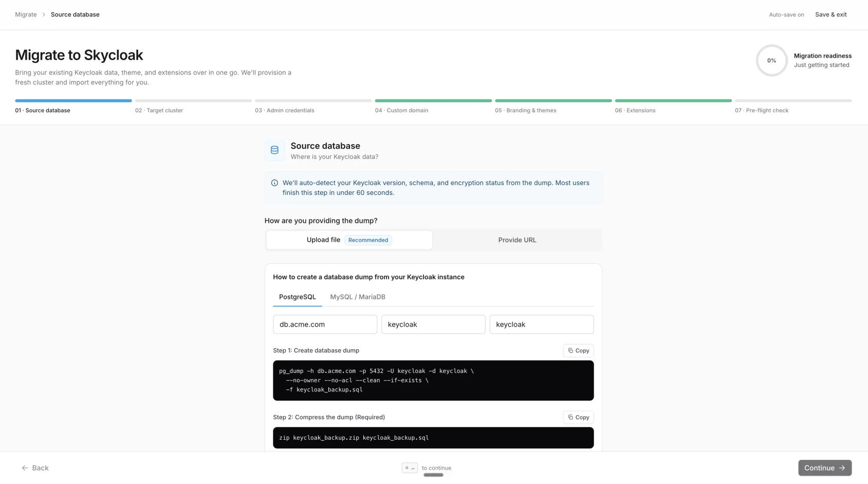Click the Source database breadcrumb
This screenshot has height=484, width=868.
point(75,14)
